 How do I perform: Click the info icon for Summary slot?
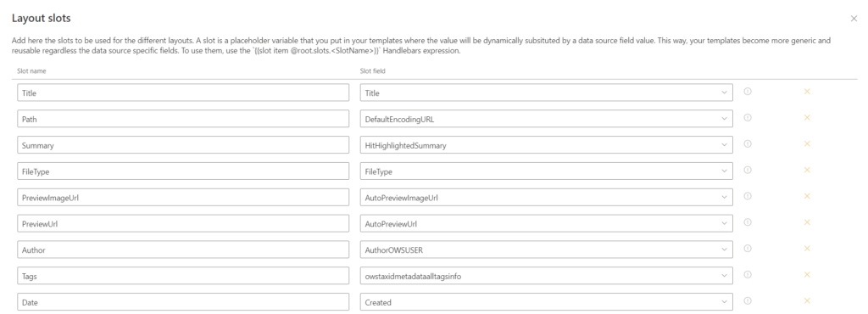(748, 144)
